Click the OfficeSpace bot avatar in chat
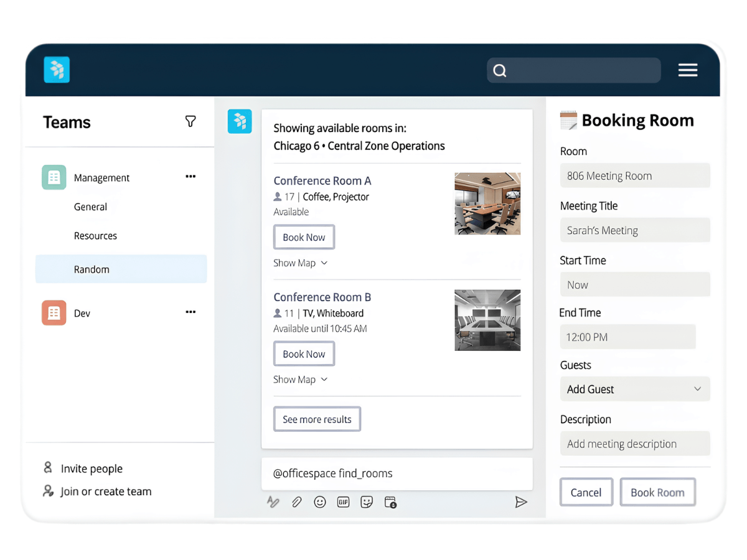Image resolution: width=747 pixels, height=560 pixels. point(240,121)
